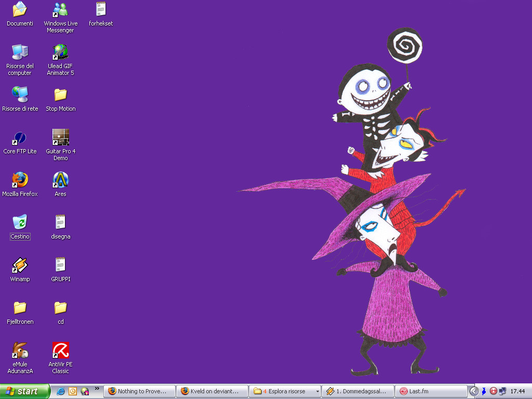Open the Start menu
532x399 pixels.
pos(25,391)
